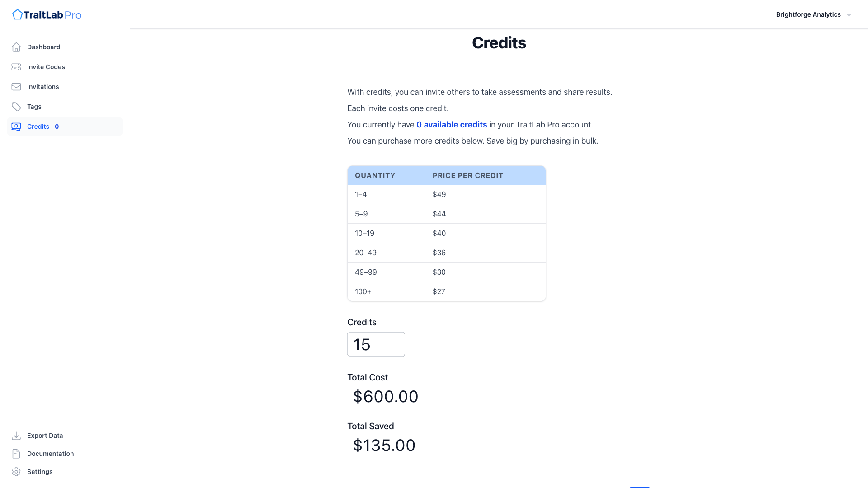
Task: Click the Settings gear icon
Action: click(16, 472)
